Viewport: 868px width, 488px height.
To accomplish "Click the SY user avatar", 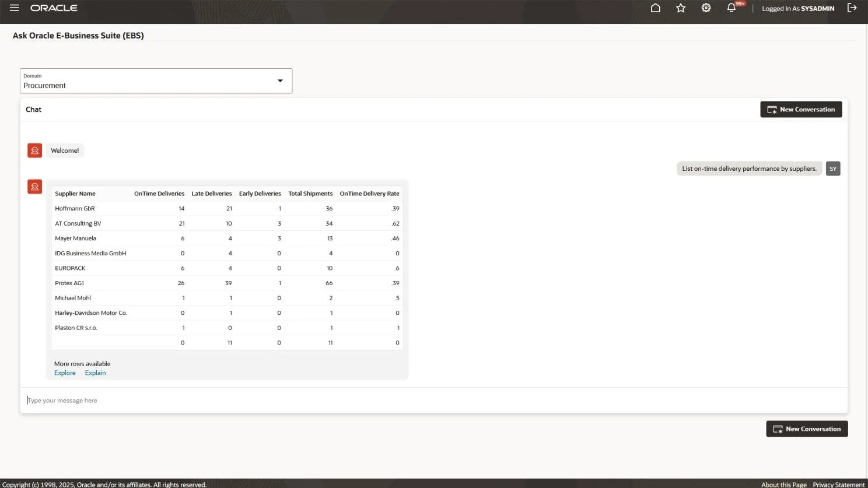I will [833, 168].
